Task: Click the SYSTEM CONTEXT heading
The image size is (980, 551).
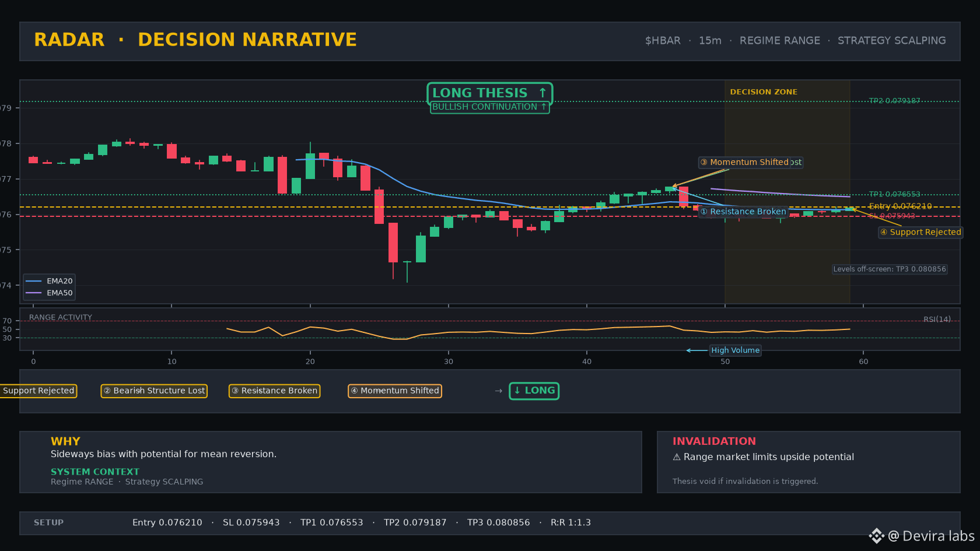Action: pyautogui.click(x=95, y=472)
